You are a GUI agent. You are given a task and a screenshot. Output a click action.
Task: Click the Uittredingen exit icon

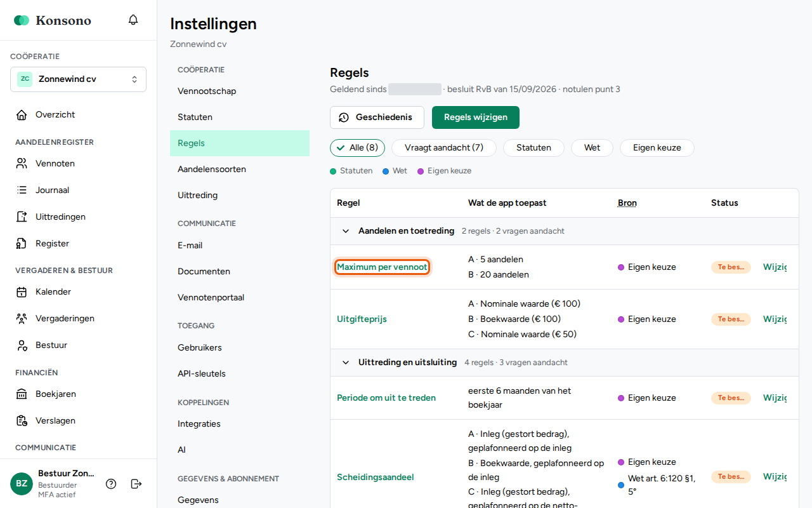click(22, 217)
